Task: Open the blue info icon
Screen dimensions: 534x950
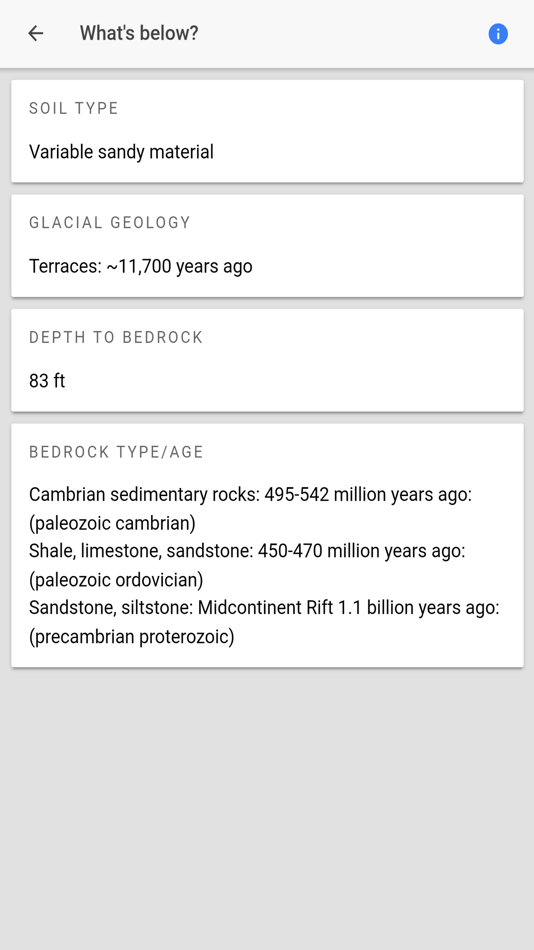Action: [498, 34]
